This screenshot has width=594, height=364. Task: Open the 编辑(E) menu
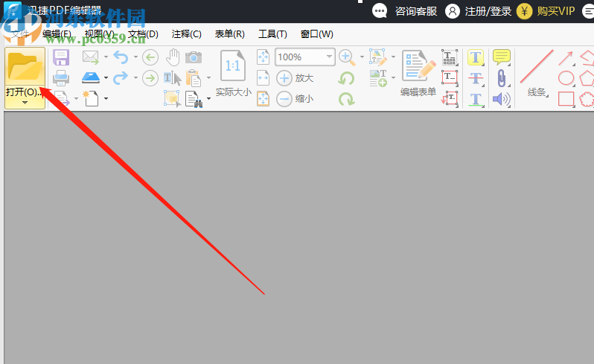tap(57, 34)
